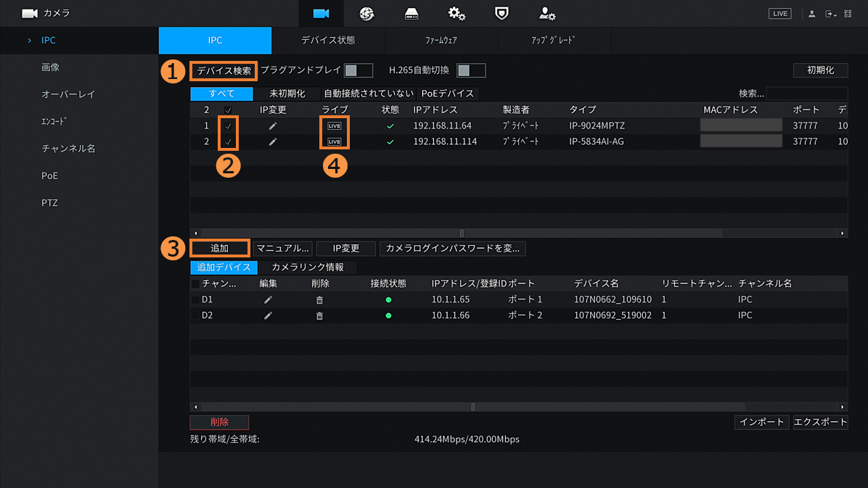Viewport: 868px width, 488px height.
Task: Click the pencil icon for 192.168.11.64
Action: 273,125
